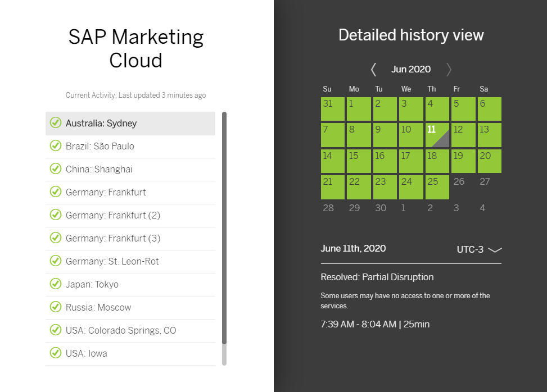This screenshot has width=547, height=392.
Task: Select June 17 calendar day
Action: pos(411,161)
